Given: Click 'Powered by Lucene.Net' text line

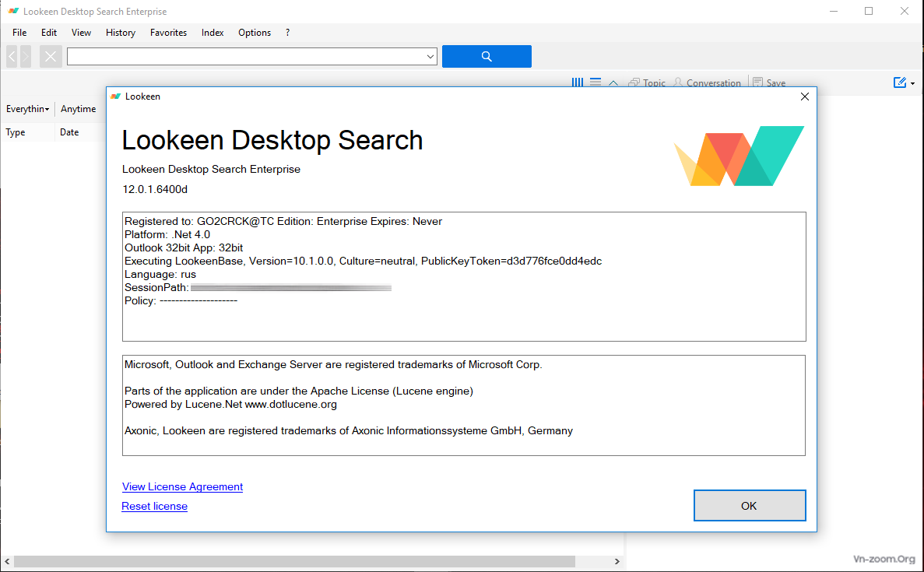Looking at the screenshot, I should 230,404.
